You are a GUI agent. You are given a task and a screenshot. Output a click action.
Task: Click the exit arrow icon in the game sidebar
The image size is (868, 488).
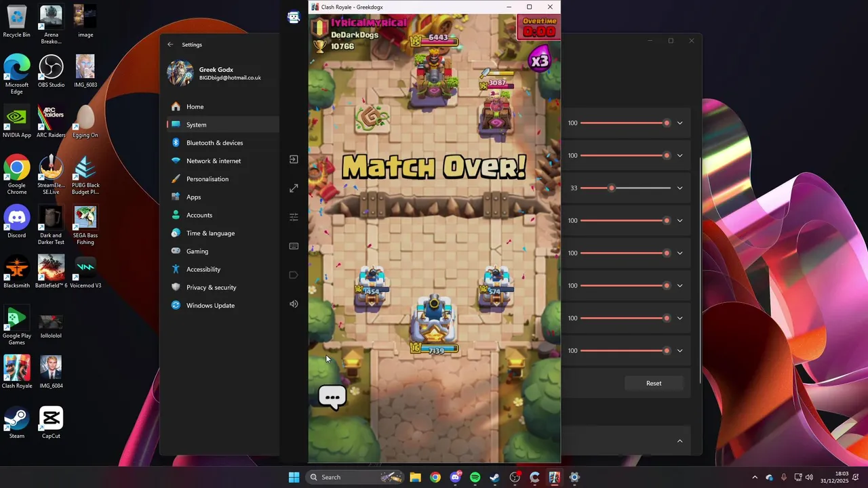click(294, 159)
